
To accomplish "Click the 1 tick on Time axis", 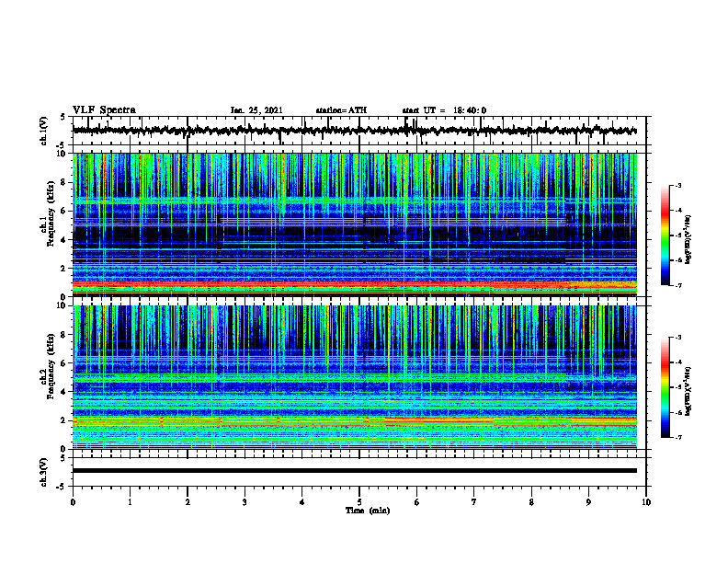I will (130, 502).
